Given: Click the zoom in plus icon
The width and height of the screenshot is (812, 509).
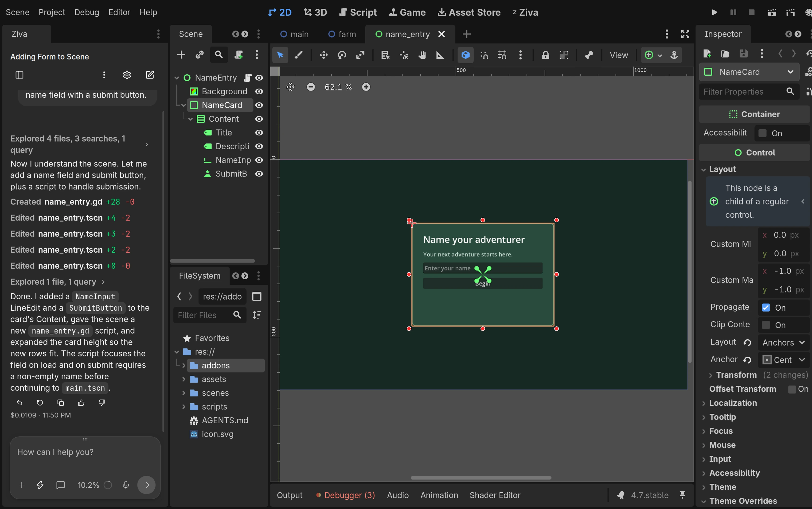Looking at the screenshot, I should tap(366, 87).
